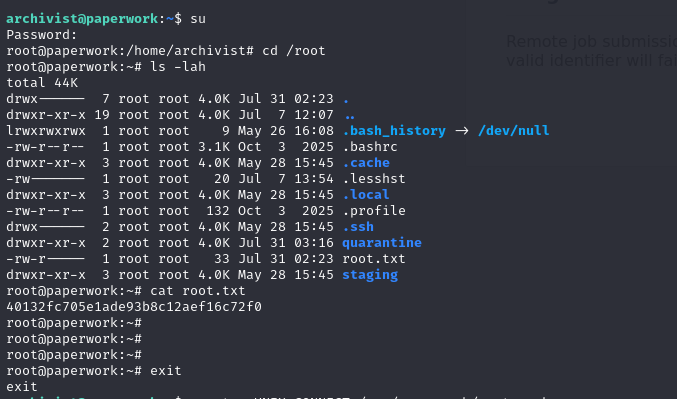677x399 pixels.
Task: Click the root flag hash output line
Action: (134, 307)
